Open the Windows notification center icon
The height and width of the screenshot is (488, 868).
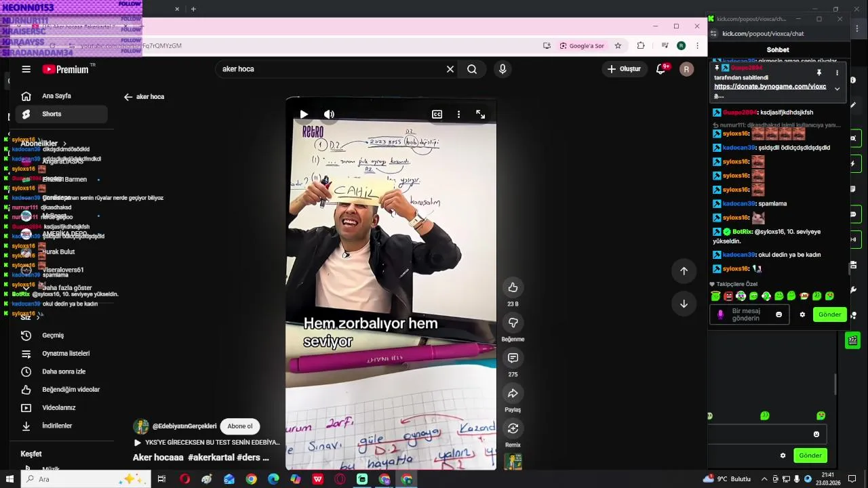pos(852,479)
